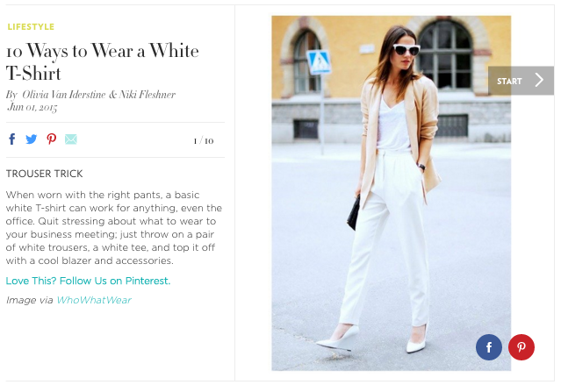561x392 pixels.
Task: Email the article with the envelope icon
Action: coord(71,139)
